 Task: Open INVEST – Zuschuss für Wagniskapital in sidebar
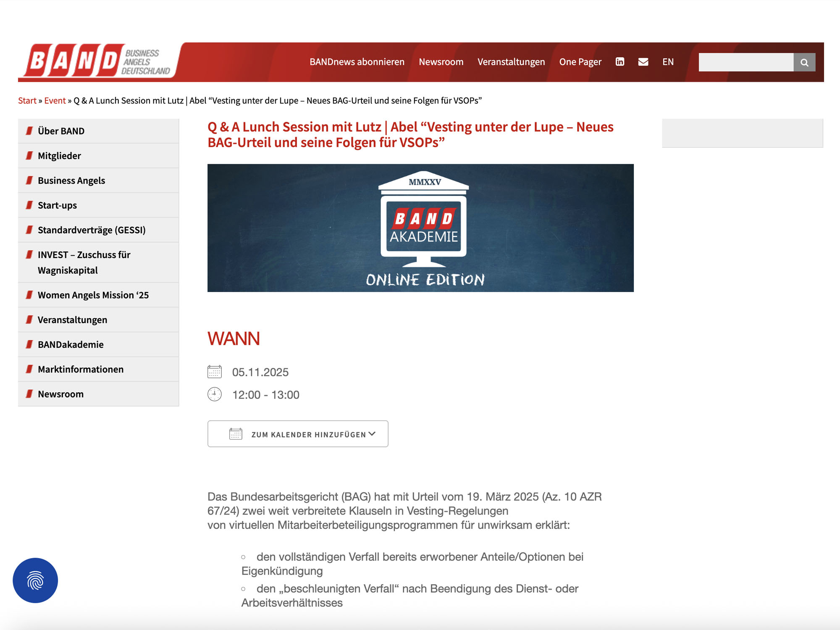coord(98,262)
